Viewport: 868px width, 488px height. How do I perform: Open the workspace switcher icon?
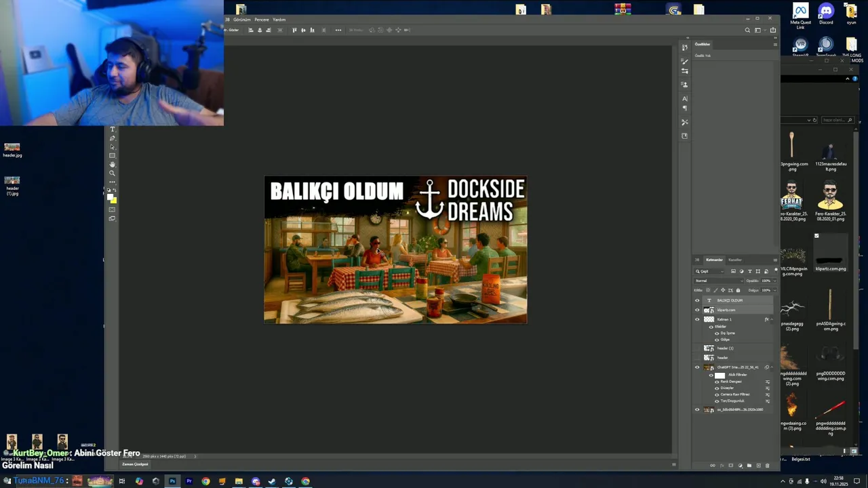click(x=758, y=30)
